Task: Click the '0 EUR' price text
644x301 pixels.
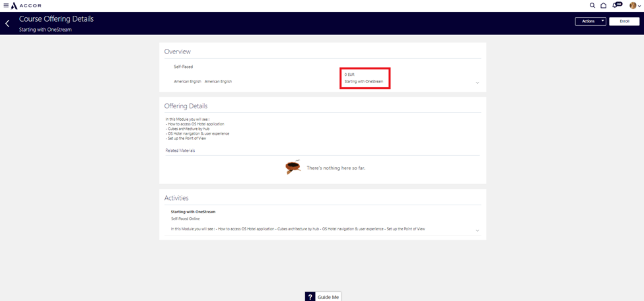Action: (349, 75)
